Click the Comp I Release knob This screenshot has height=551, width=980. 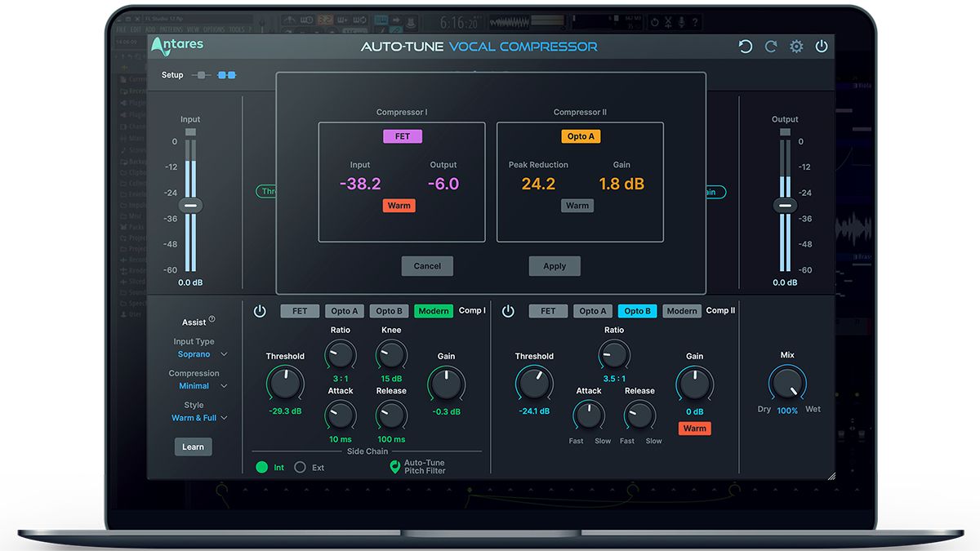click(391, 415)
